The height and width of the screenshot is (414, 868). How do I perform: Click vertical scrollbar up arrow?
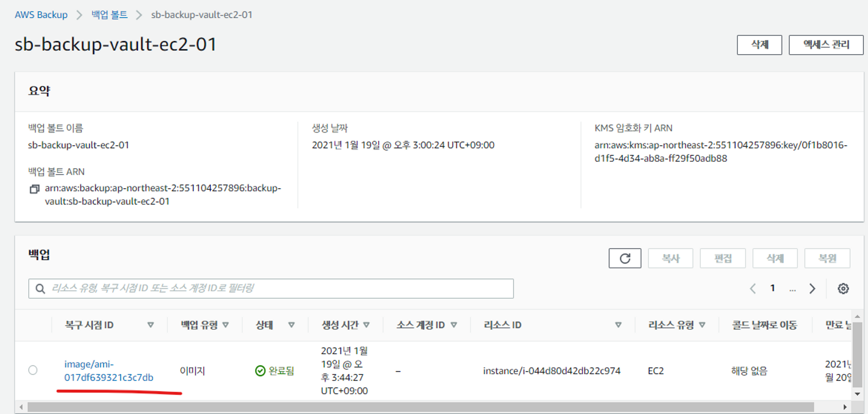click(x=857, y=316)
